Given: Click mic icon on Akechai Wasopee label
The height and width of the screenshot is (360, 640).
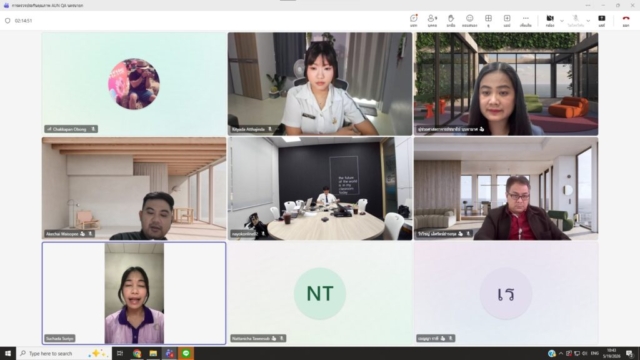Looking at the screenshot, I should [90, 234].
